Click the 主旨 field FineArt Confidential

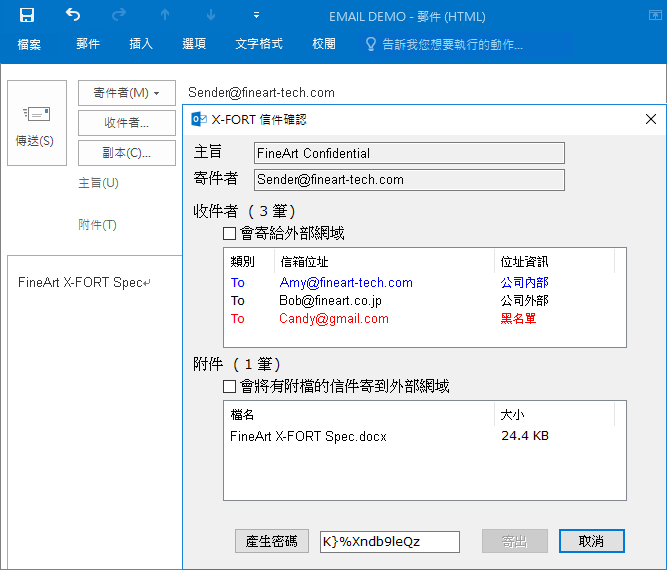(409, 153)
